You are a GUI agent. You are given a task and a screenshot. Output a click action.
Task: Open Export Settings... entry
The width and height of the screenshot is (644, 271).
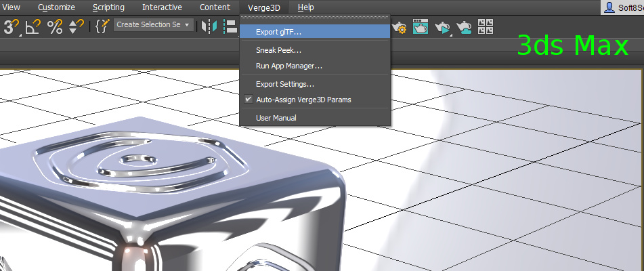315,84
